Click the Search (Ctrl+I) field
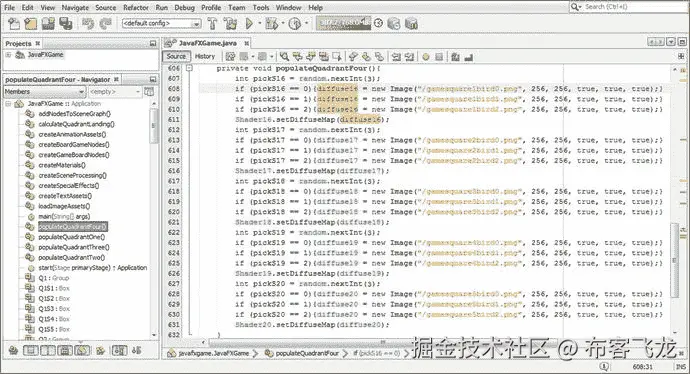Viewport: 690px width, 374px height. (628, 7)
